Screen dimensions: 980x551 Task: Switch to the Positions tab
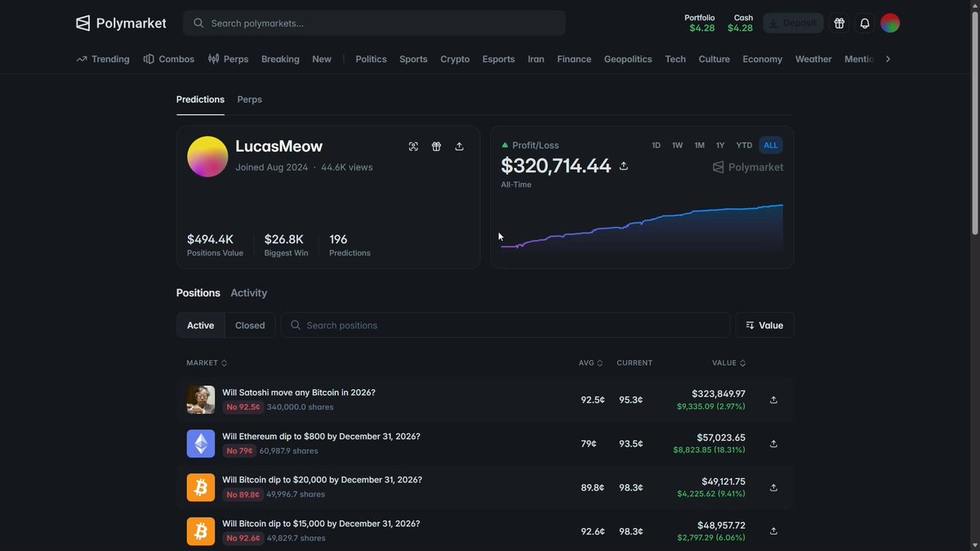coord(198,293)
